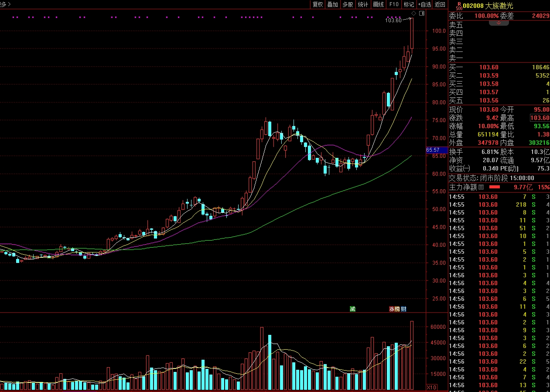Toggle the side panel icon beside the diamond

click(x=421, y=14)
